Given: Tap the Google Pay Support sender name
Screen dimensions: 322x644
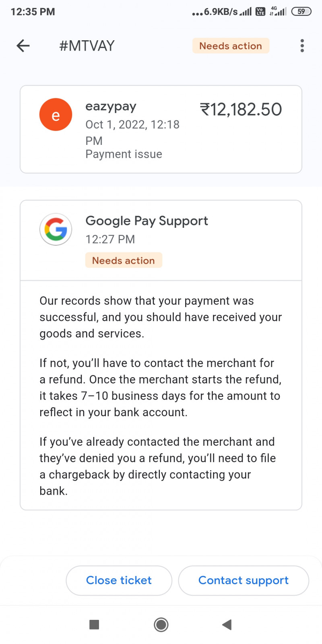Looking at the screenshot, I should (147, 221).
